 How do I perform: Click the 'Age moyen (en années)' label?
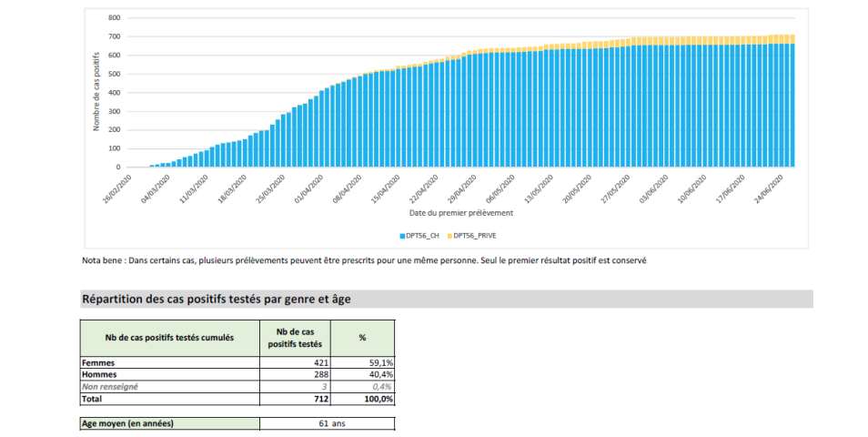coord(127,423)
